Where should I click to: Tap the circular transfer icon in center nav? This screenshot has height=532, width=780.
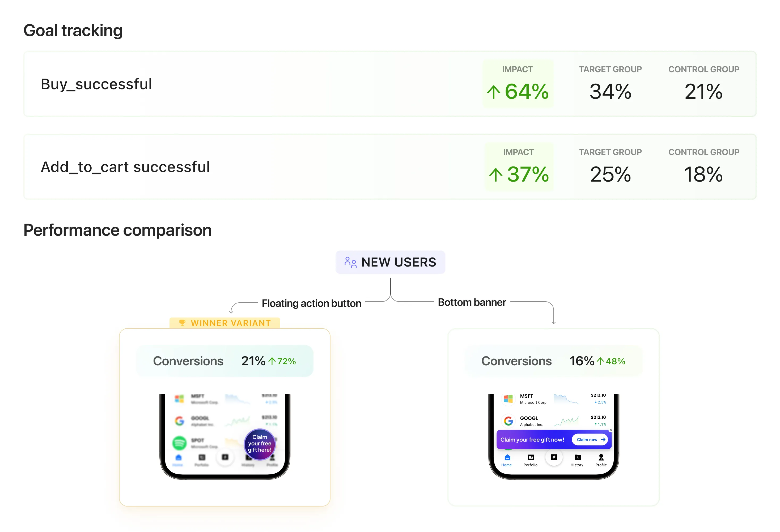click(554, 457)
